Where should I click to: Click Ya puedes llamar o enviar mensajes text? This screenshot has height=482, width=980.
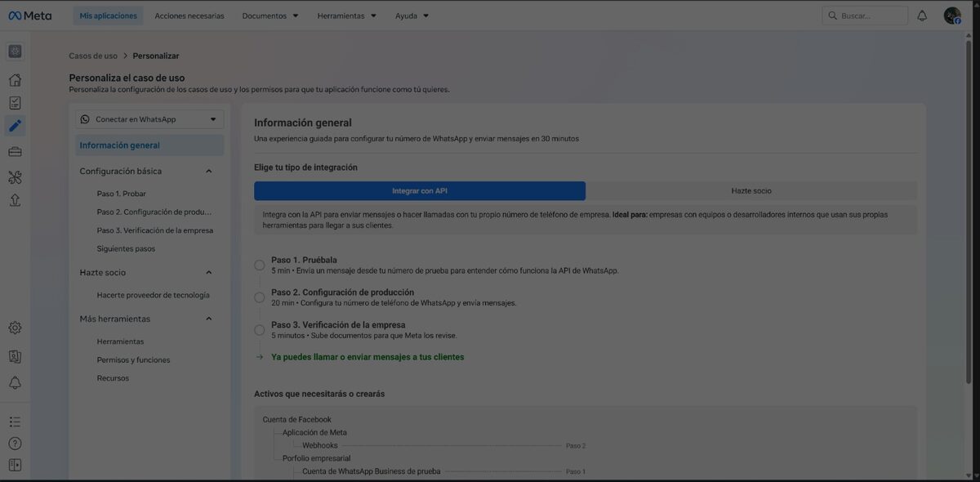367,357
